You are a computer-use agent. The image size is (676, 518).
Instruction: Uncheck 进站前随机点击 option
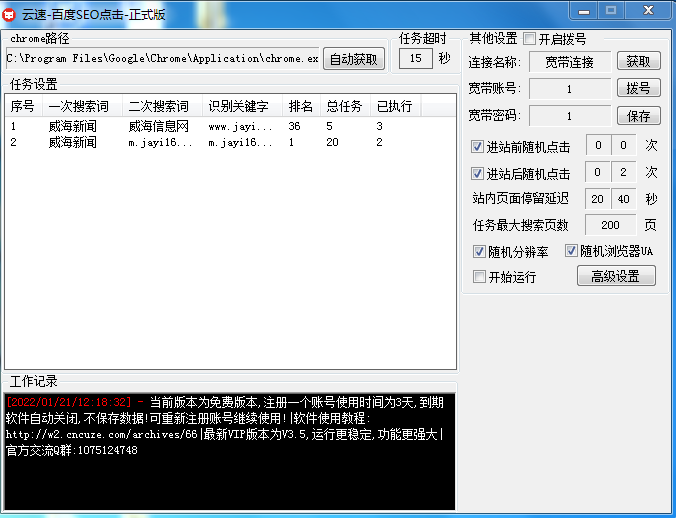(x=477, y=147)
